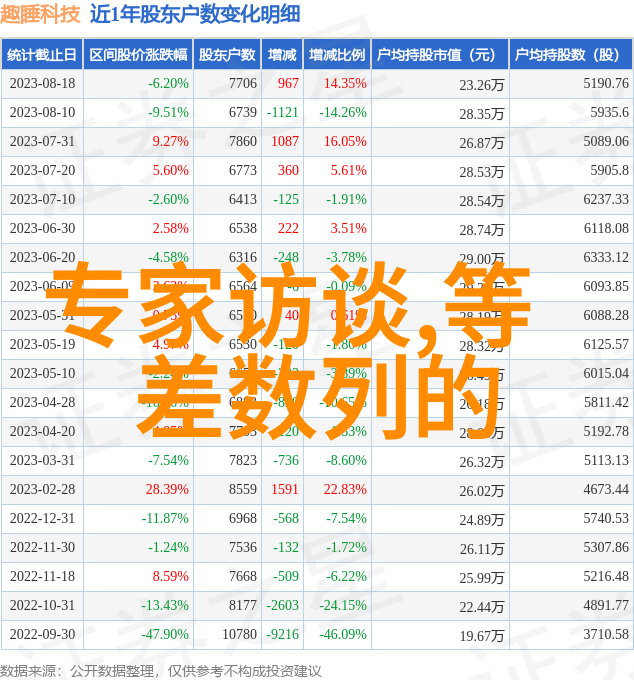Select the price change value -6.20%
This screenshot has width=634, height=680.
click(168, 83)
